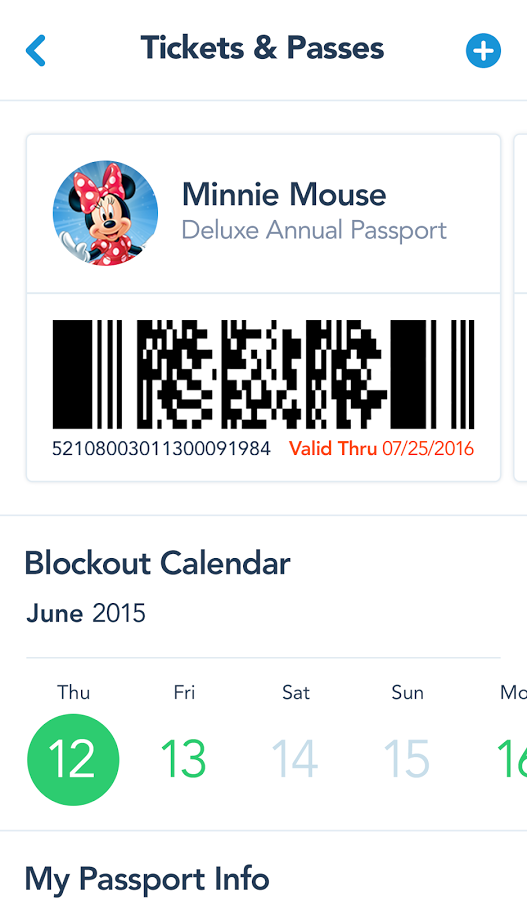Image resolution: width=527 pixels, height=900 pixels.
Task: Tap the passport barcode image
Action: (x=264, y=374)
